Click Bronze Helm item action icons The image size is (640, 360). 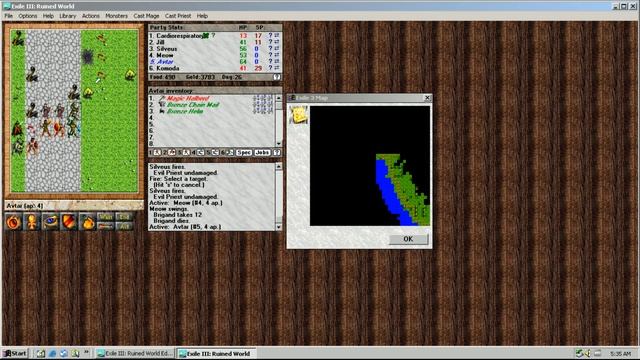tap(263, 111)
